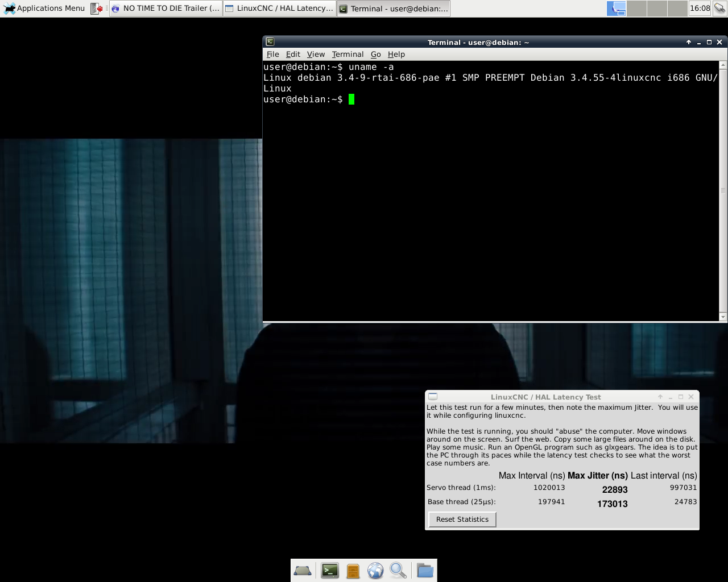Open the Help menu in Terminal
The image size is (728, 582).
[396, 55]
